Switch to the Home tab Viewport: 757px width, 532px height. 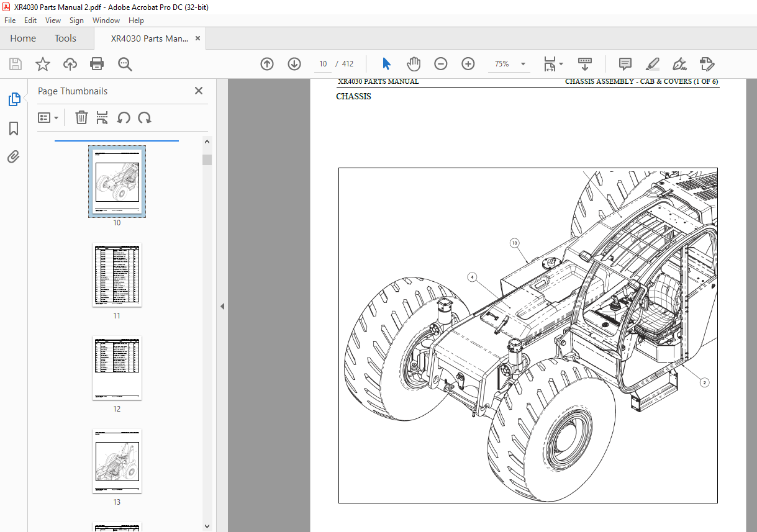pos(23,38)
